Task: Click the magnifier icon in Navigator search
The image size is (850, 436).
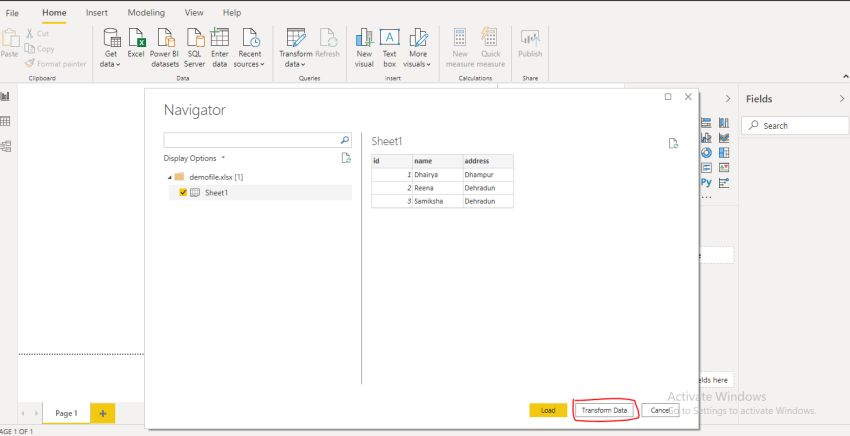Action: tap(345, 140)
